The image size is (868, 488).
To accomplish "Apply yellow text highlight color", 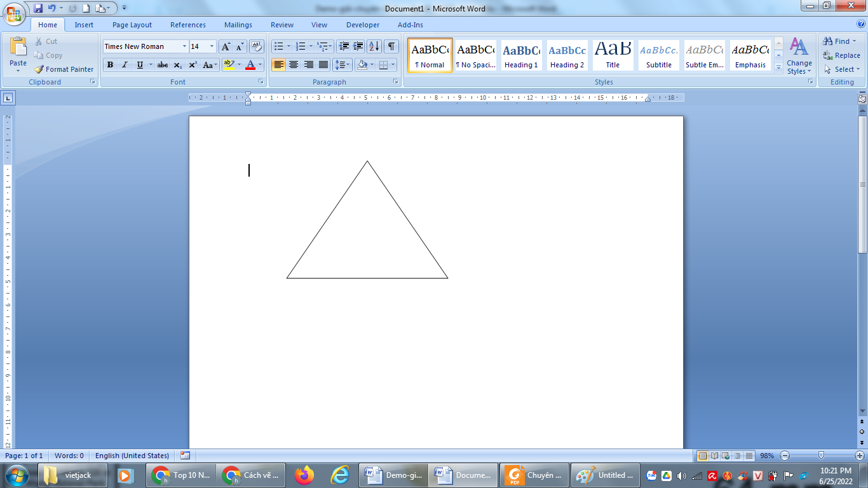I will 229,65.
